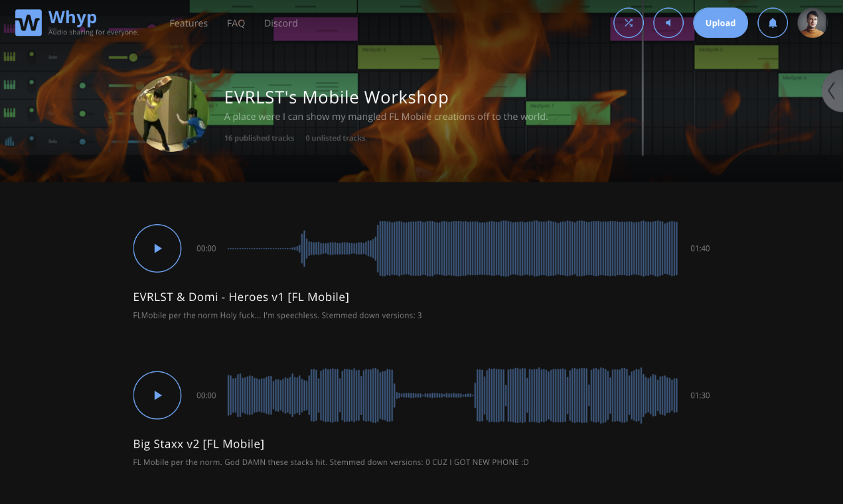This screenshot has height=504, width=843.
Task: Open the Features menu item
Action: pyautogui.click(x=189, y=23)
